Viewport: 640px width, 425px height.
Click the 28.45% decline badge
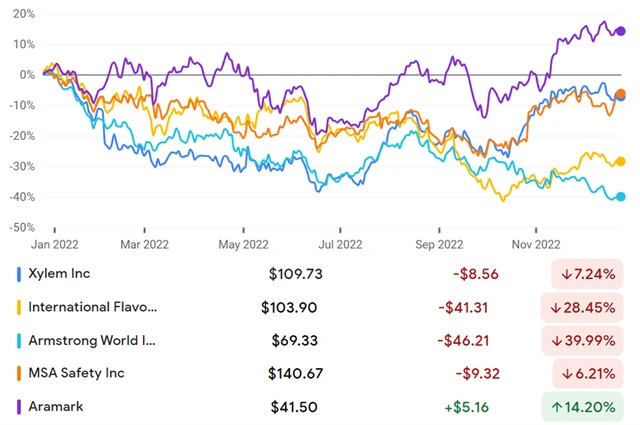[588, 306]
